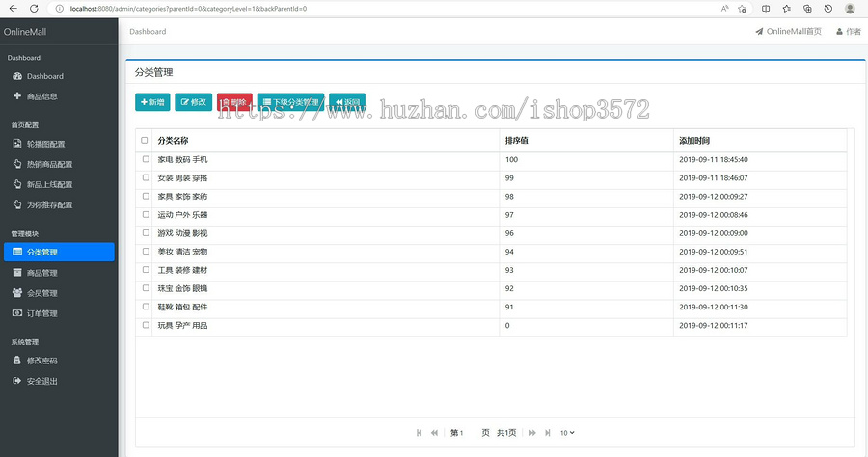Click 安全退出 to log out
868x457 pixels.
click(59, 381)
